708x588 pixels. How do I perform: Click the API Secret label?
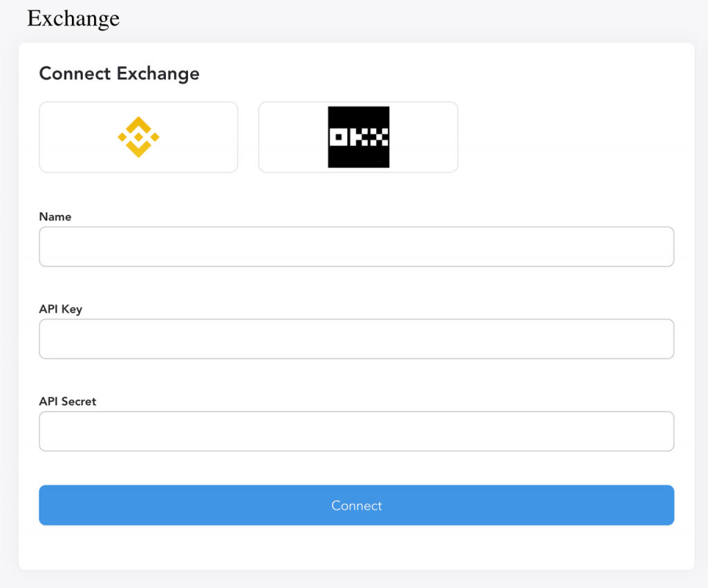click(68, 401)
